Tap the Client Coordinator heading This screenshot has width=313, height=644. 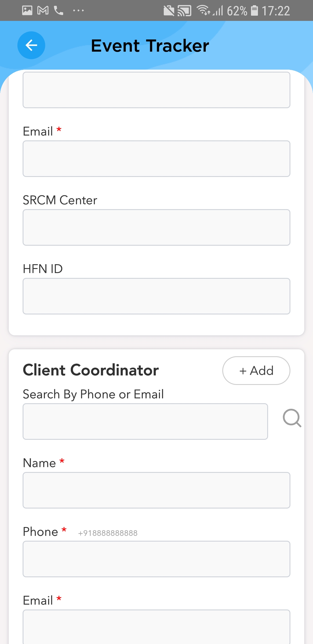[x=91, y=370]
